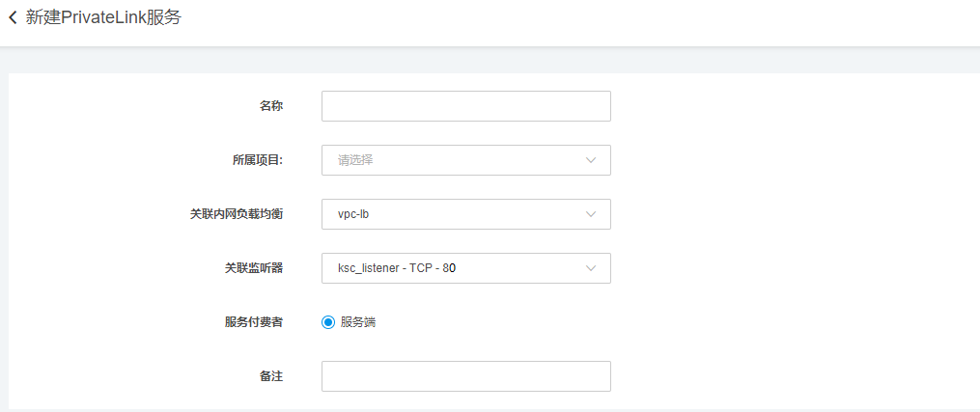Select the 服务端 radio button
The height and width of the screenshot is (412, 980).
coord(328,322)
